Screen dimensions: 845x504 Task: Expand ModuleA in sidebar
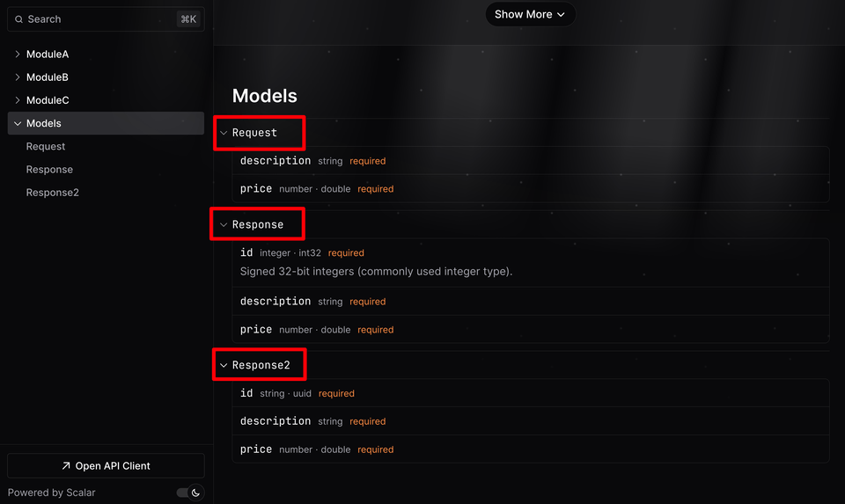pos(48,55)
